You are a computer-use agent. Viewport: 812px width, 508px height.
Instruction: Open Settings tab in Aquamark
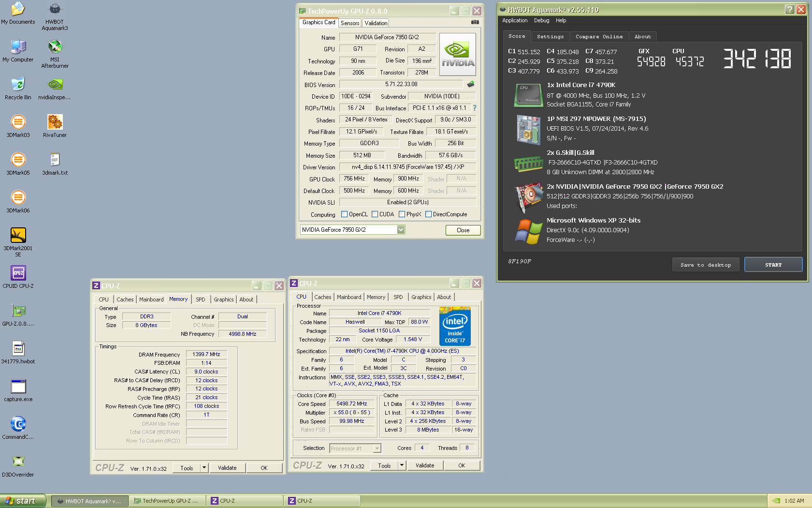point(550,37)
